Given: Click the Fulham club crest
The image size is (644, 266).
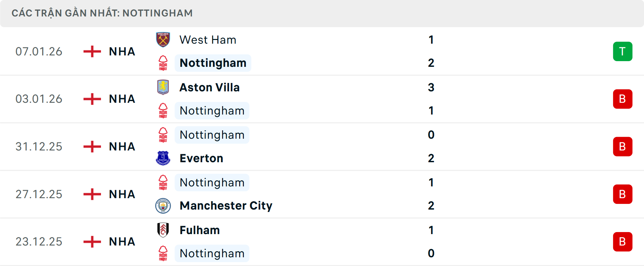Looking at the screenshot, I should (163, 230).
